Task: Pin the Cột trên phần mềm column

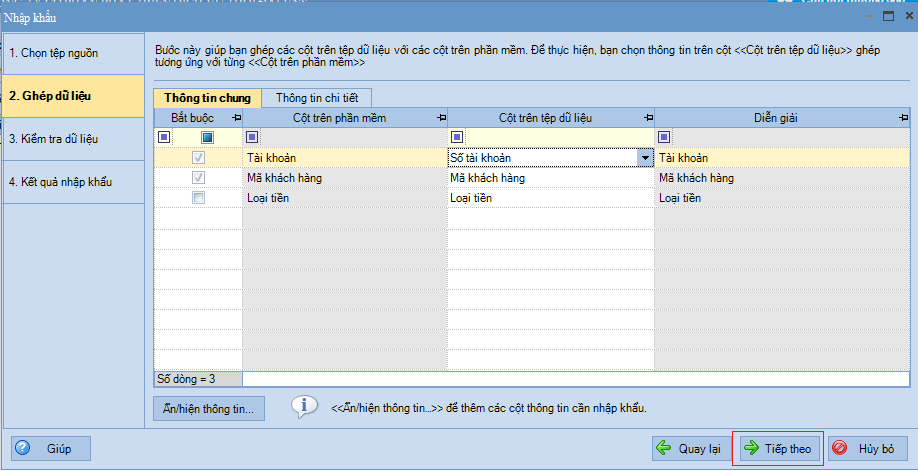Action: tap(442, 118)
